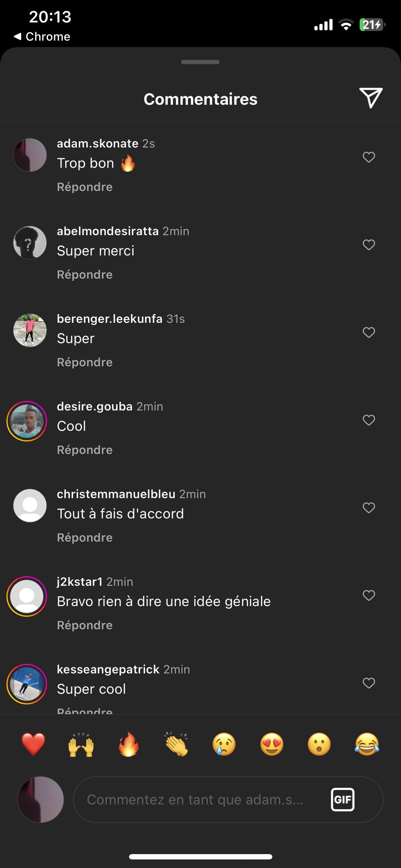This screenshot has height=868, width=401.
Task: Insert the clapping hands emoji
Action: pyautogui.click(x=176, y=744)
